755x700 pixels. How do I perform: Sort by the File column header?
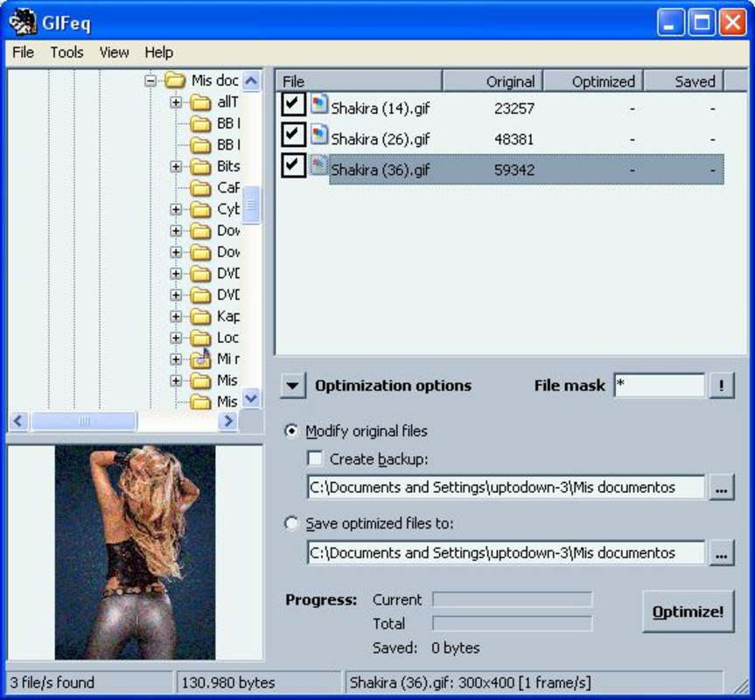[x=360, y=81]
